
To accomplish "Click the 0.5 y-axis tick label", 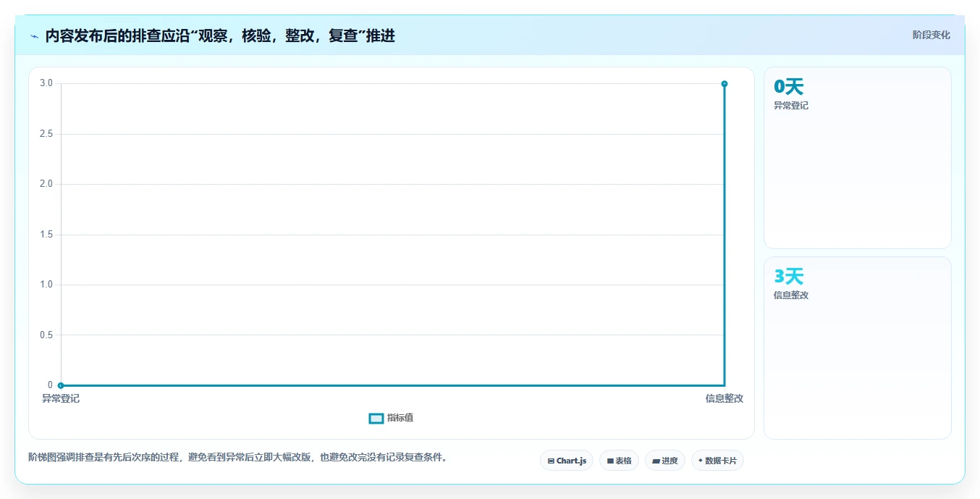I will point(46,335).
